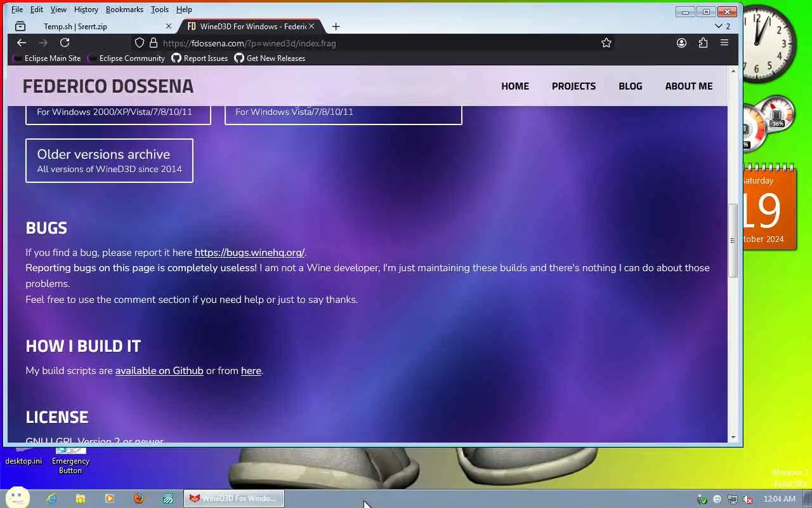The height and width of the screenshot is (508, 812).
Task: Open Eclipse Community bookmark
Action: click(126, 58)
